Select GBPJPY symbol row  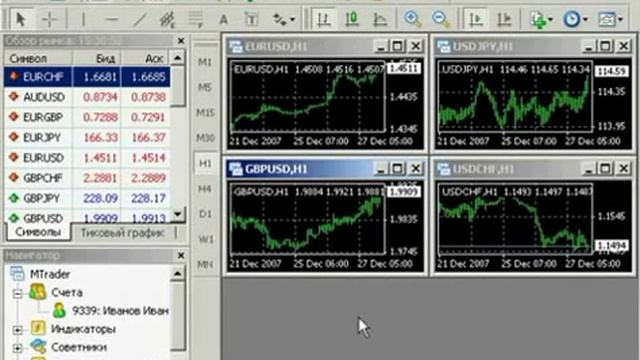click(x=87, y=198)
